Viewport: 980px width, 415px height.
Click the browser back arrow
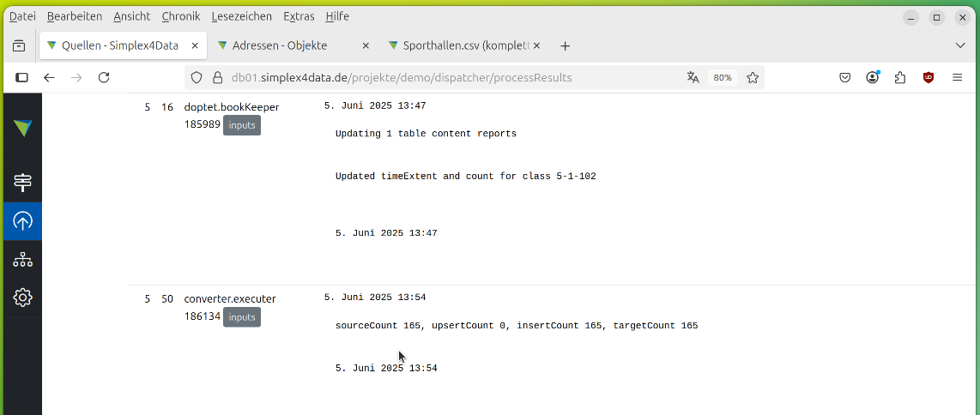(x=50, y=77)
